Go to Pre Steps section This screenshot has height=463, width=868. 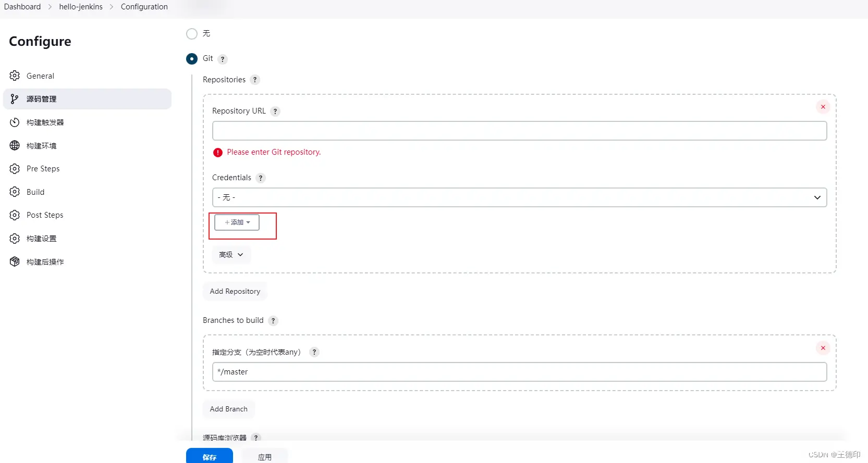[87, 169]
